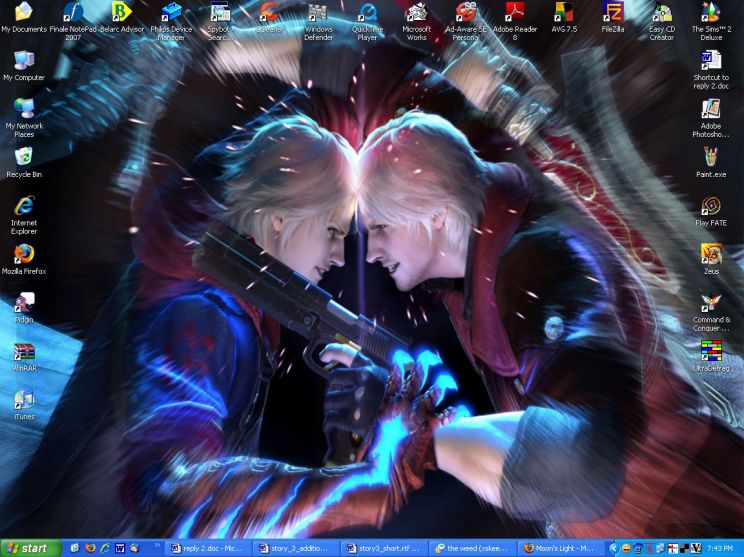Open the Windows start menu
The width and height of the screenshot is (744, 557).
point(30,548)
